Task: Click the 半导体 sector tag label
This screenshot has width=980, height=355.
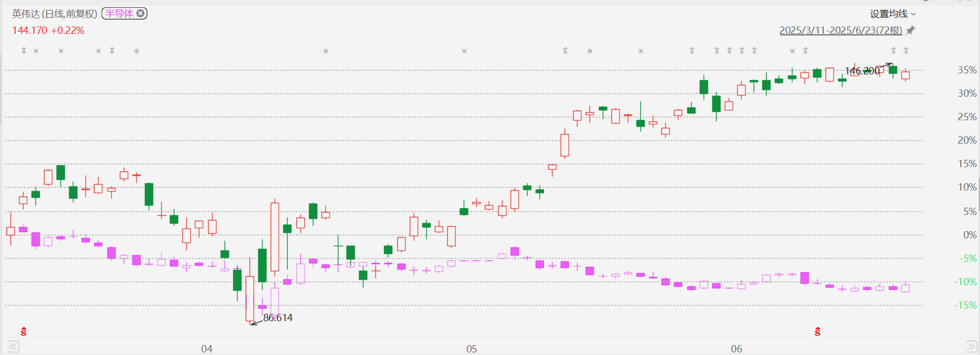Action: pyautogui.click(x=119, y=14)
